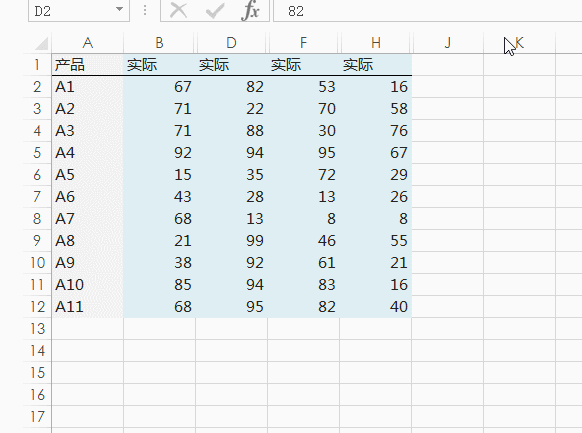Viewport: 582px width, 433px height.
Task: Click cell with value 53
Action: coord(303,87)
